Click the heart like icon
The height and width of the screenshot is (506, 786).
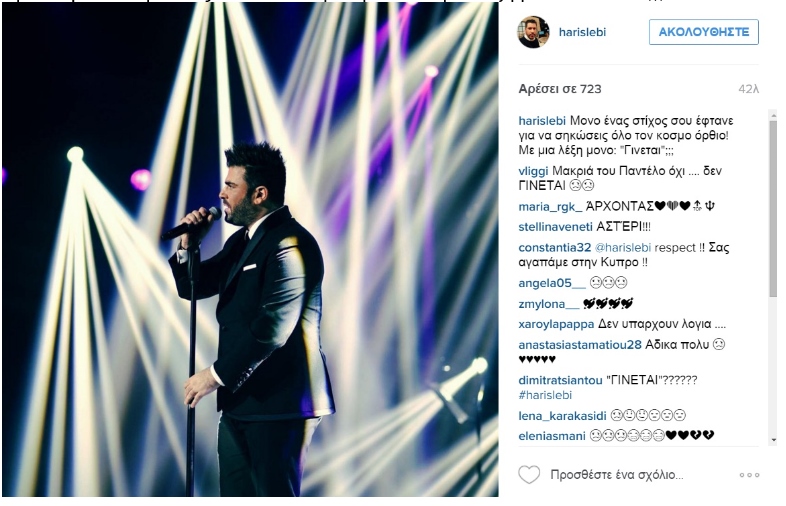click(529, 474)
